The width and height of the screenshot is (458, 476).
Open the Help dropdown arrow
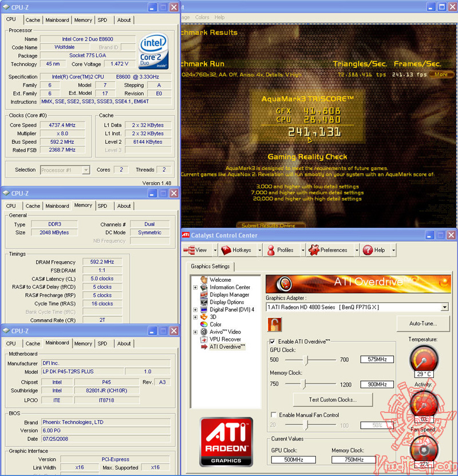click(x=393, y=250)
